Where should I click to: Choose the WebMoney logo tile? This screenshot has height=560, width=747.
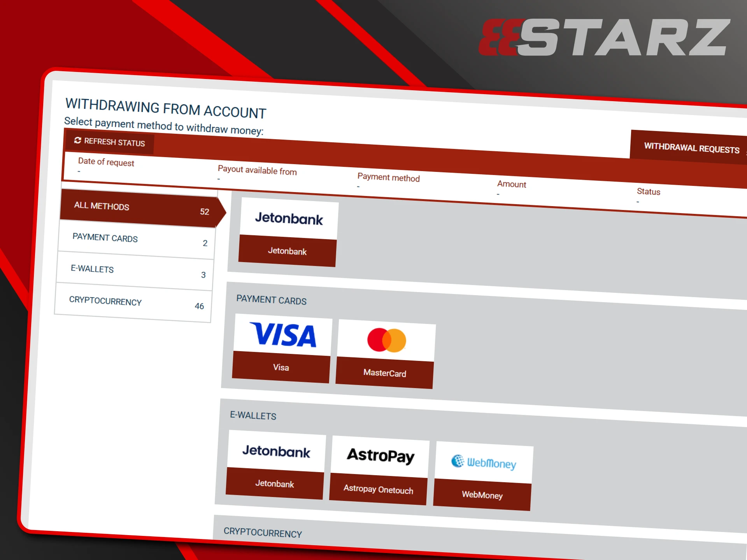484,462
